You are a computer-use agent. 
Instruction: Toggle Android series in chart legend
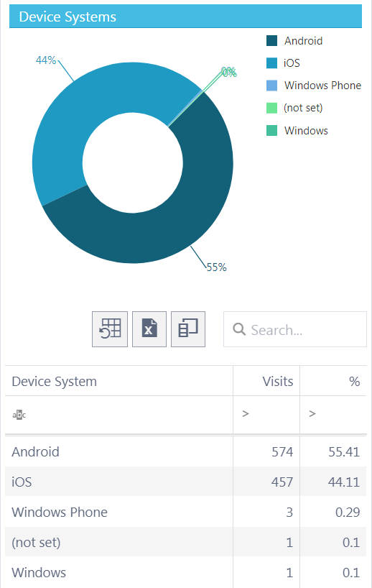coord(294,40)
